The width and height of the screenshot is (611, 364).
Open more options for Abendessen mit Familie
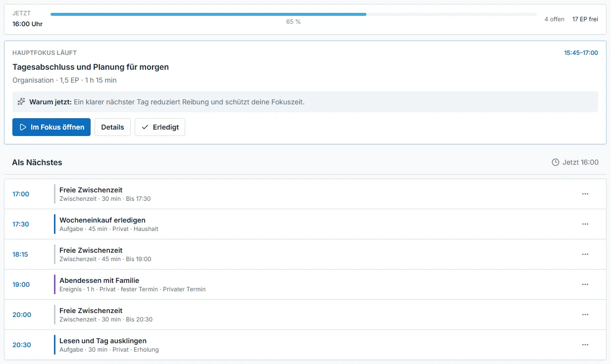[x=585, y=284]
